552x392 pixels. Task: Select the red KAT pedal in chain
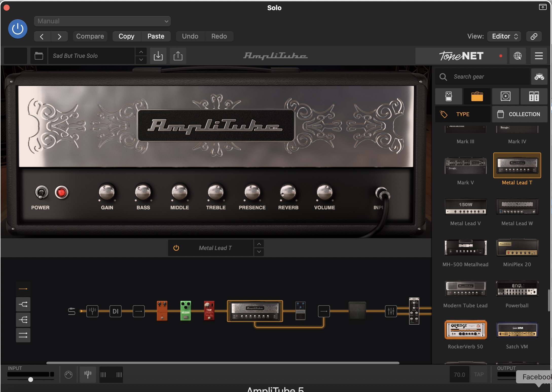pyautogui.click(x=209, y=311)
